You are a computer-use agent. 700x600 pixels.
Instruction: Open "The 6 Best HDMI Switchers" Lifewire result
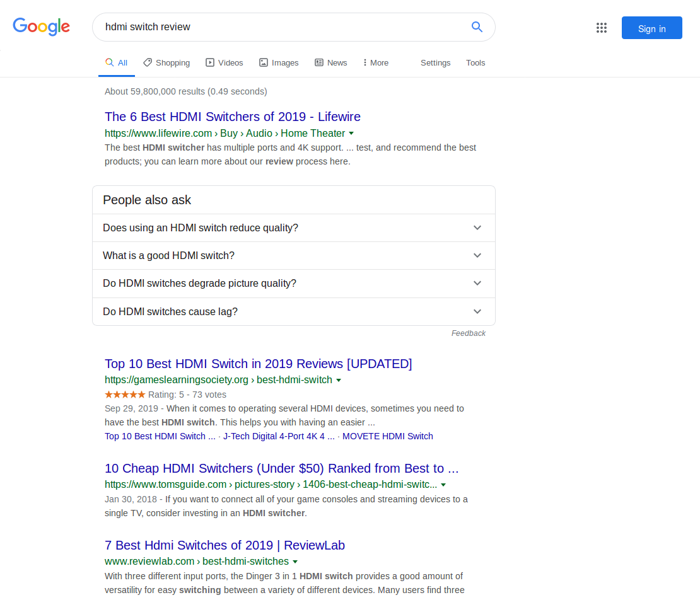(232, 117)
